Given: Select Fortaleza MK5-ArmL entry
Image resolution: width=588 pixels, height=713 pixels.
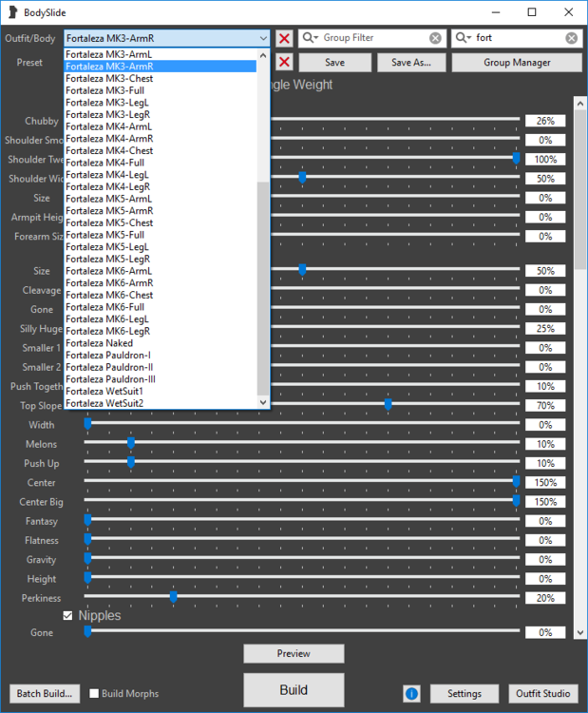Looking at the screenshot, I should [x=161, y=200].
